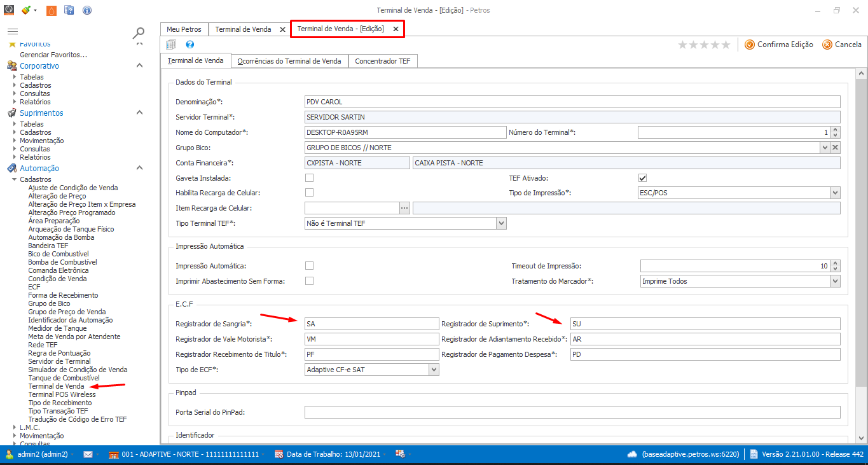Click the Petros application logo icon
Screen dimensions: 868x465
click(x=9, y=10)
